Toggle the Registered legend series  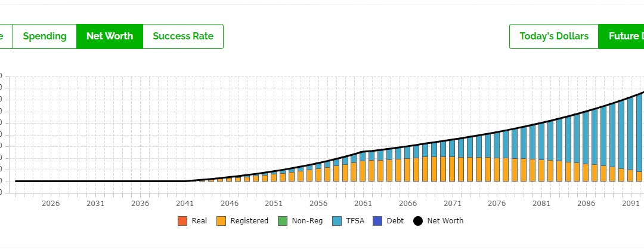pyautogui.click(x=242, y=221)
